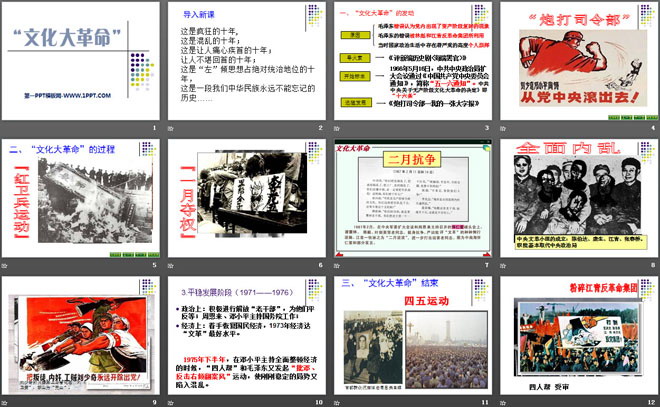The image size is (660, 407).
Task: Click animation star icon under slide 11
Action: coord(337,403)
